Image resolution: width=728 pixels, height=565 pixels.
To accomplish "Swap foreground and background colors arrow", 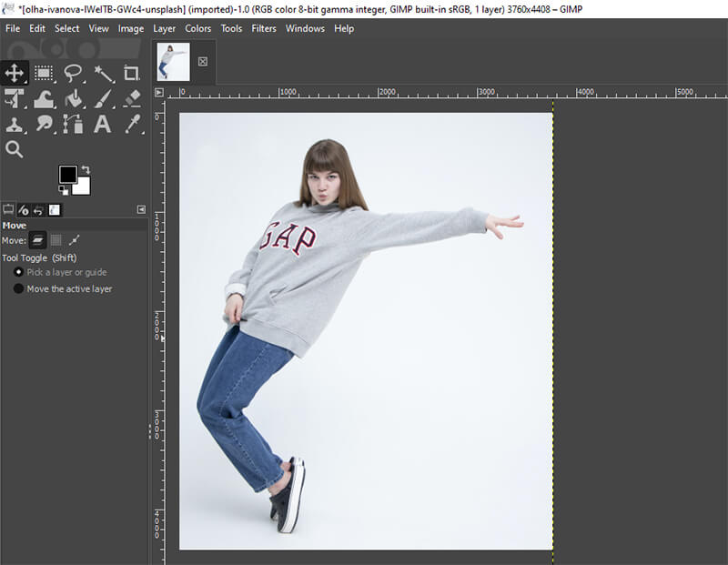I will point(86,169).
